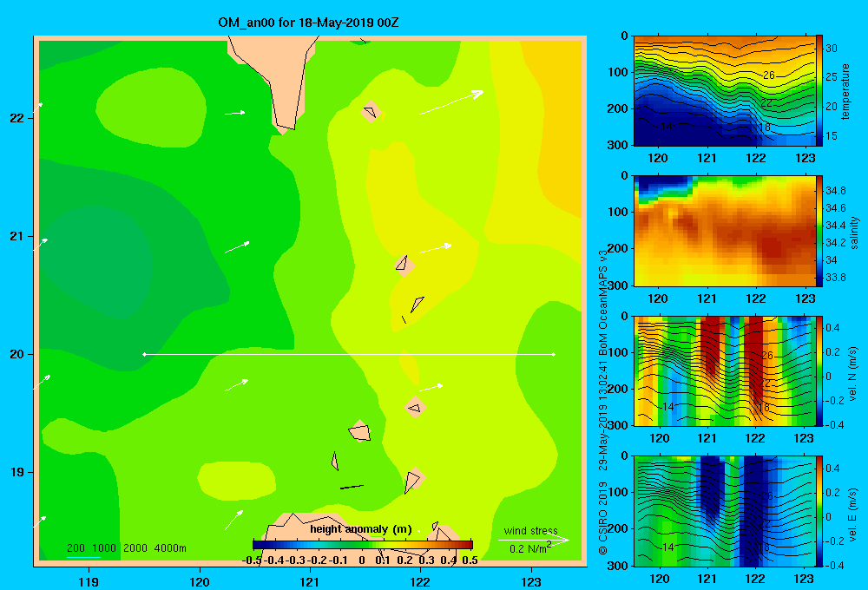Click main map longitude label 123
This screenshot has height=590, width=868.
click(x=531, y=581)
